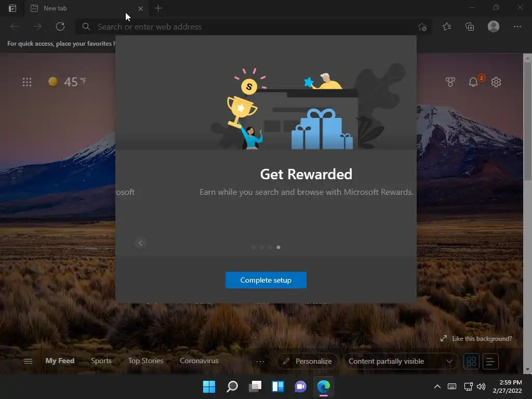The image size is (532, 399).
Task: Open Task View on the taskbar
Action: tap(255, 387)
